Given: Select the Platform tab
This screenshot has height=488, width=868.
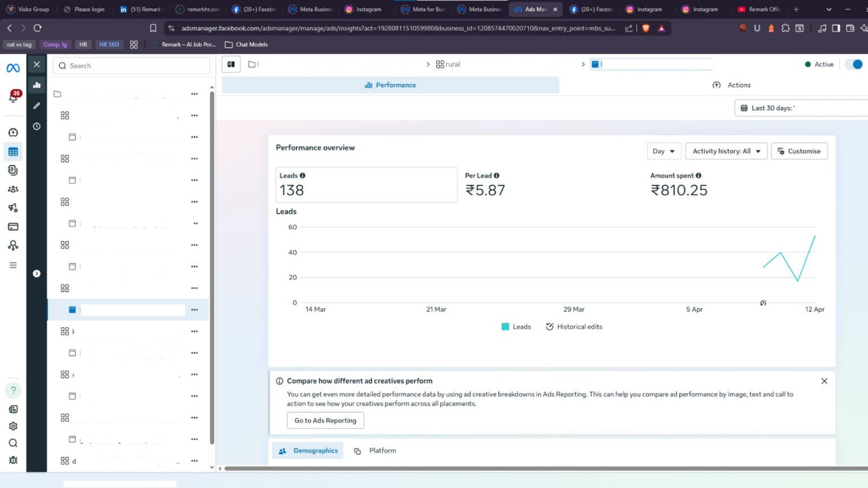Looking at the screenshot, I should pos(375,451).
